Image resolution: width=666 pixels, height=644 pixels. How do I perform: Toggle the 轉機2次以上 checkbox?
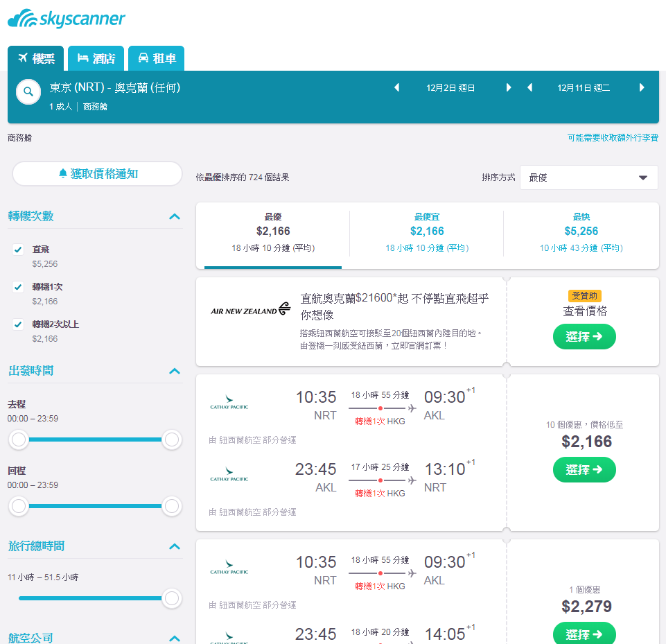point(18,324)
